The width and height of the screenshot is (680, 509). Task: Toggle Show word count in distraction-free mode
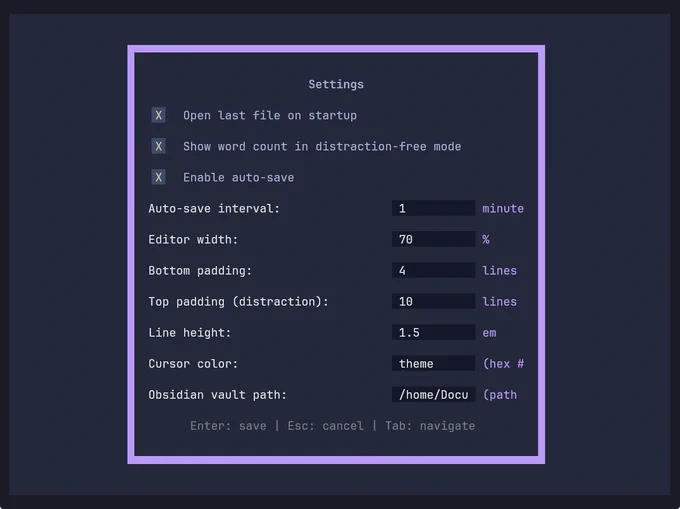pyautogui.click(x=158, y=147)
